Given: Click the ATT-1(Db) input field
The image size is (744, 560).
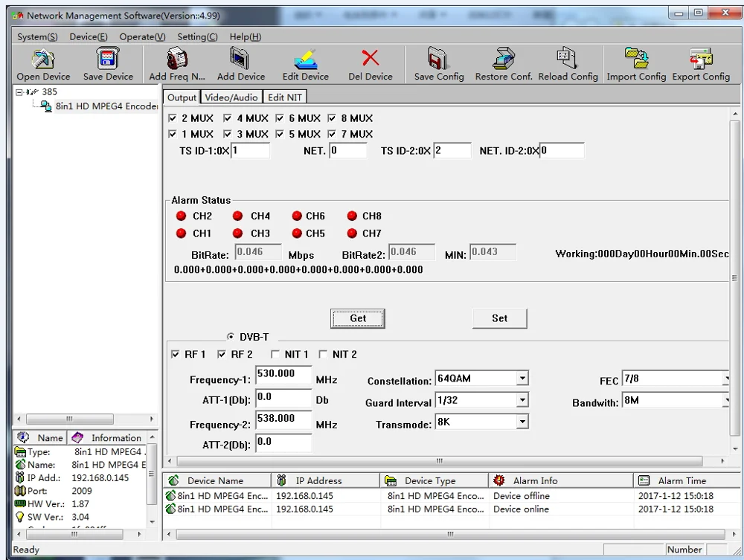Looking at the screenshot, I should tap(283, 398).
